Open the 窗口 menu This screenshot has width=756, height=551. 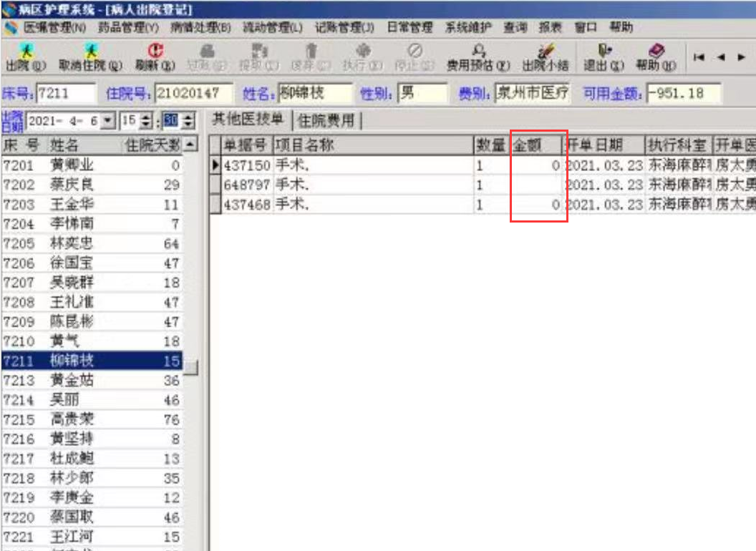coord(586,27)
